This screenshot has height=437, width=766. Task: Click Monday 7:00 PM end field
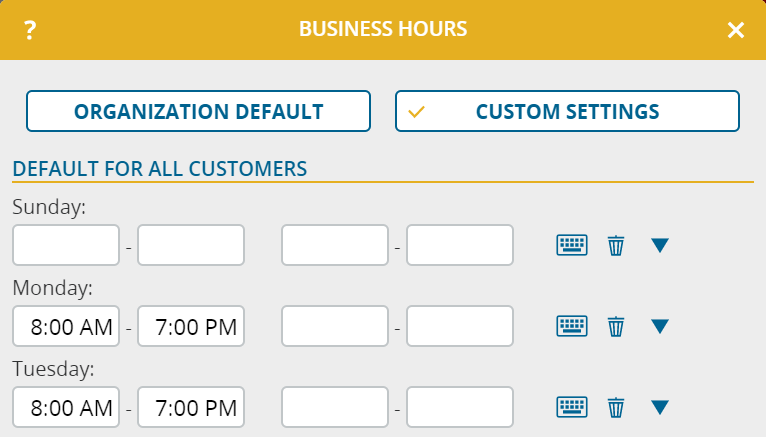(x=191, y=326)
